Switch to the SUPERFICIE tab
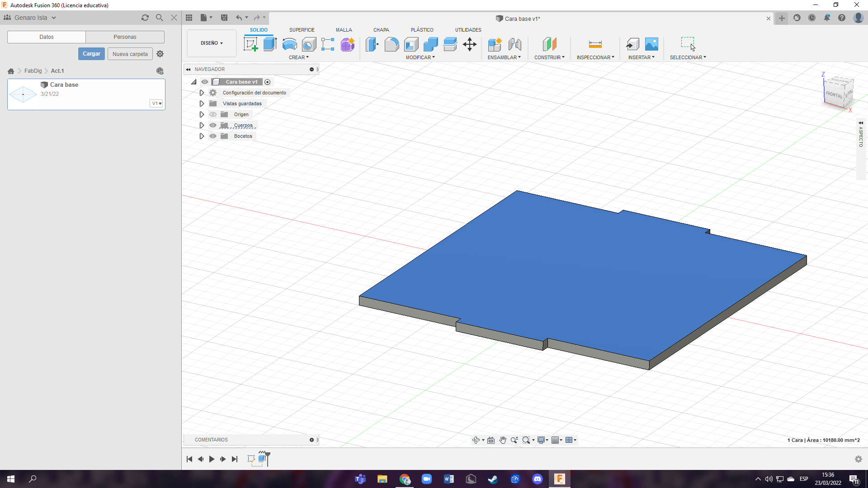 pyautogui.click(x=302, y=30)
